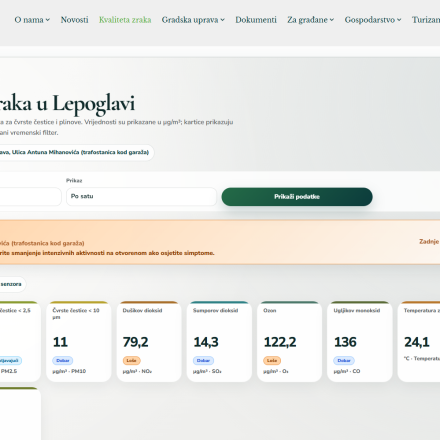Click the orange warning advice text

(107, 253)
